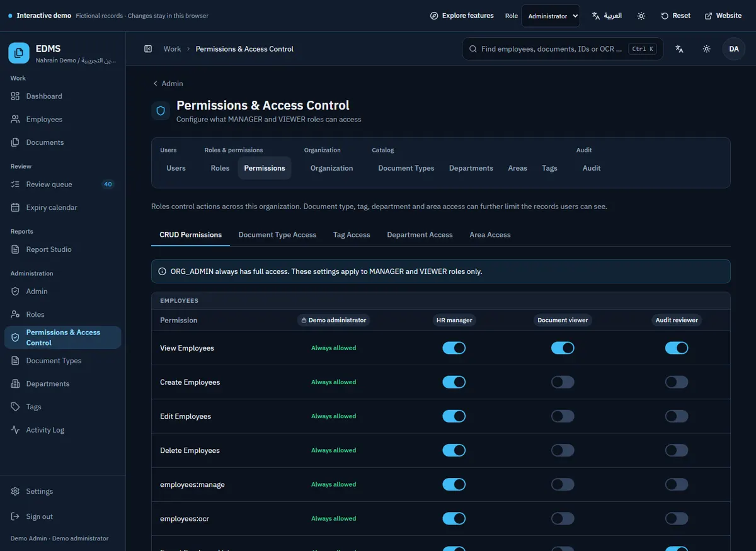Click the sidebar collapse panel icon

pos(148,49)
